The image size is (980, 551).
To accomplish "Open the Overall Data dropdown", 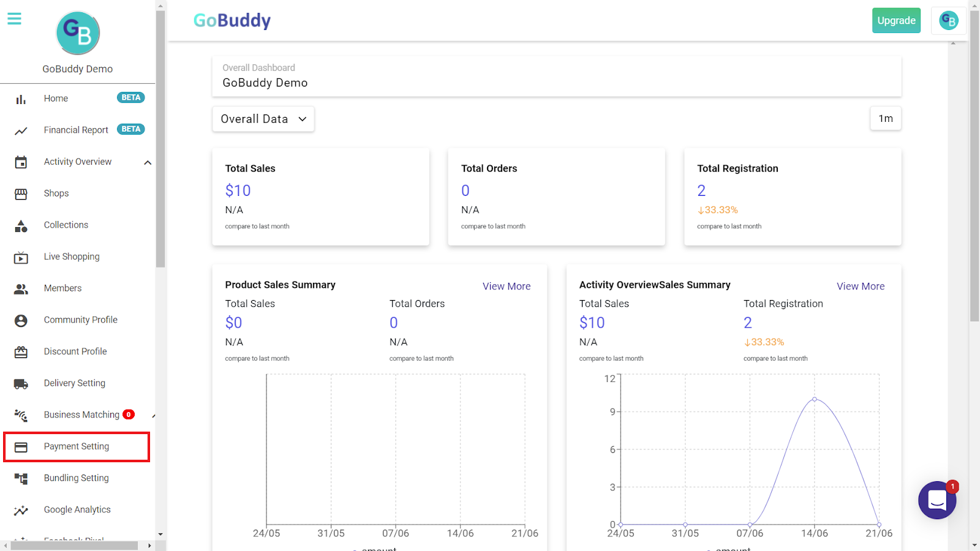I will coord(263,119).
